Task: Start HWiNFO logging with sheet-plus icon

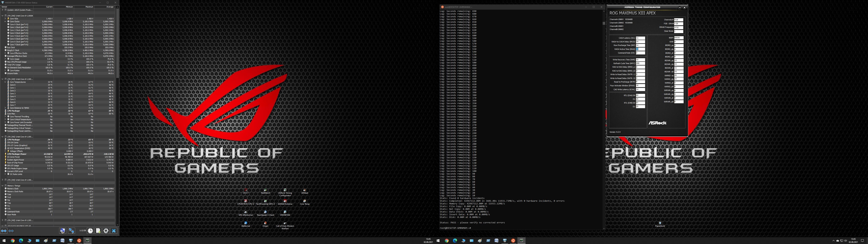Action: (x=98, y=231)
